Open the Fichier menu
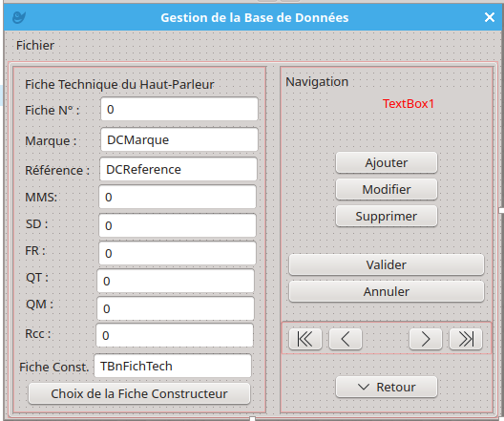Screen dimensions: 504x421 click(35, 45)
